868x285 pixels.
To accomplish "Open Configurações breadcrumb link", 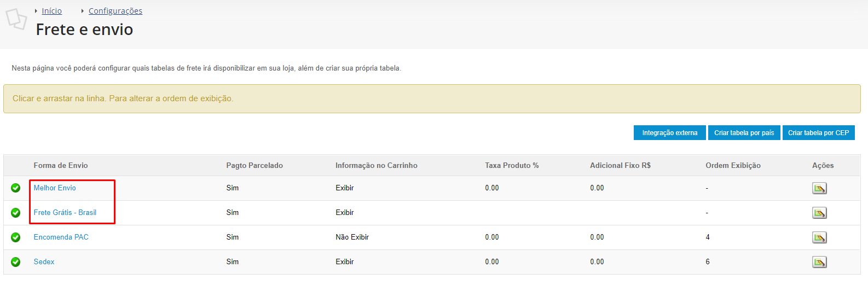I will click(x=115, y=11).
